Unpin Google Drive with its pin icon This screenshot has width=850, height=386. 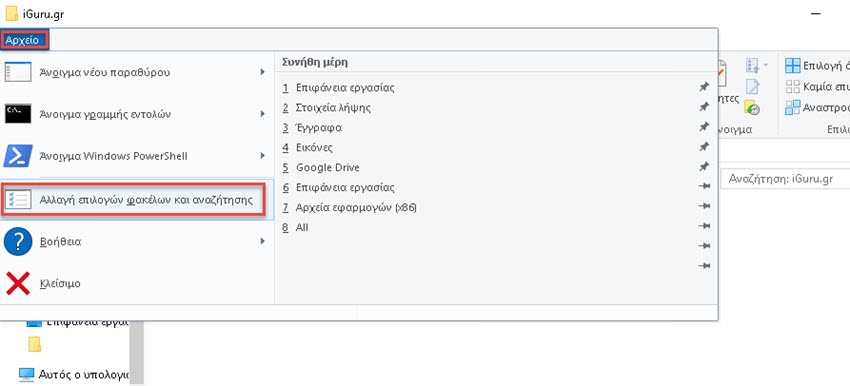click(704, 167)
